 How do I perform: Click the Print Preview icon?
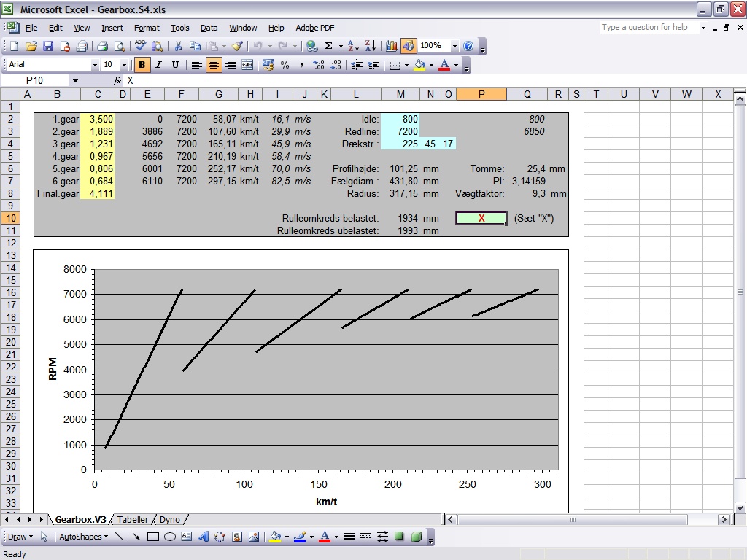pos(120,46)
